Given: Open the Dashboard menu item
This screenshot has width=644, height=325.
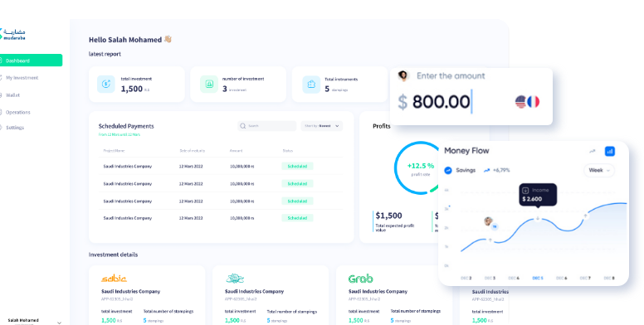Looking at the screenshot, I should [x=31, y=61].
